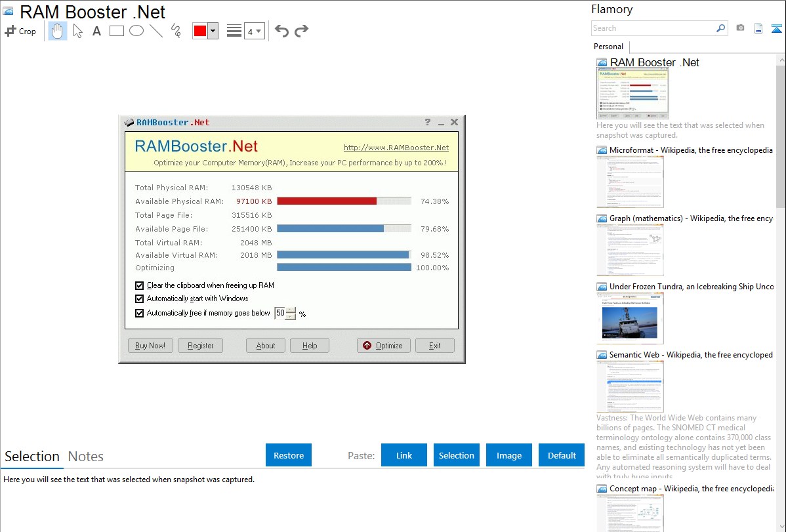Screen dimensions: 786x532
Task: Click the page document icon in Flamory panel
Action: pos(758,28)
